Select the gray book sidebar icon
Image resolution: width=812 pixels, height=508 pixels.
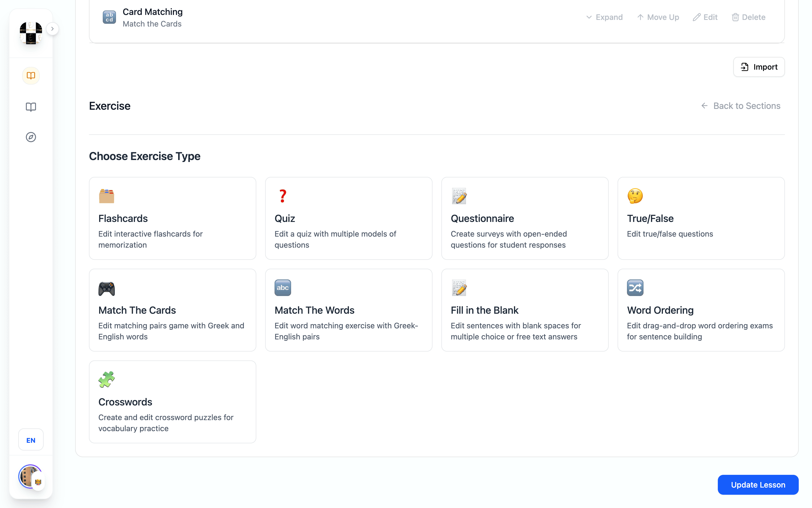31,107
